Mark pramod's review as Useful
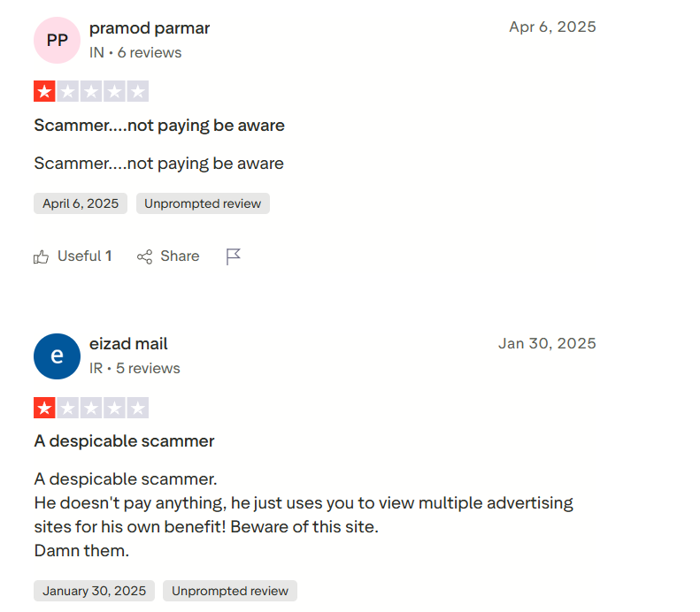This screenshot has height=612, width=700. 84,256
